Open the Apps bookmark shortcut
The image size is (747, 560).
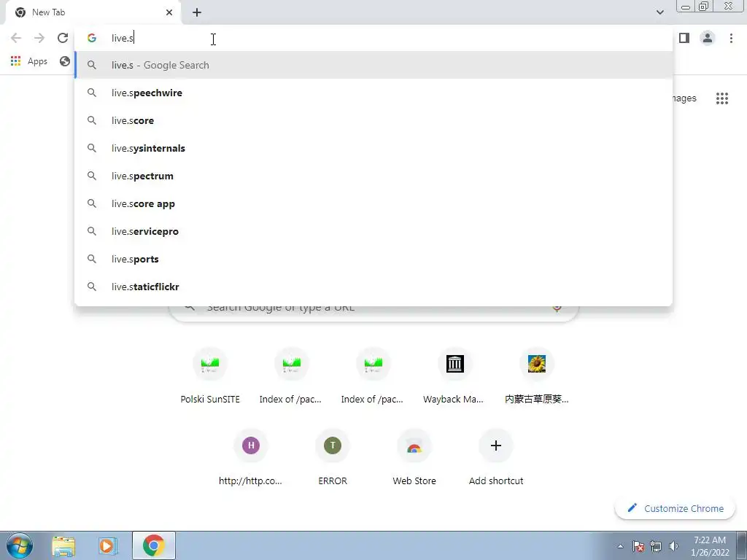point(29,61)
